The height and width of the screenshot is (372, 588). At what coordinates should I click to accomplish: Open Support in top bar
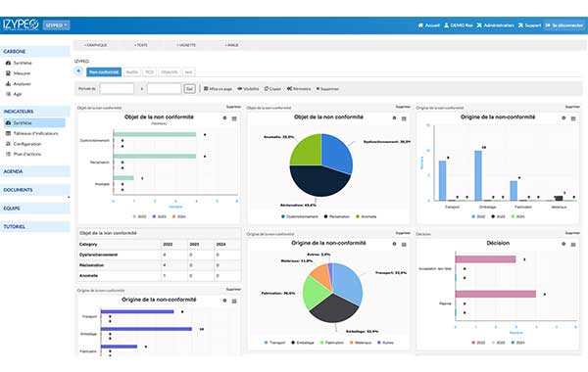(x=529, y=25)
